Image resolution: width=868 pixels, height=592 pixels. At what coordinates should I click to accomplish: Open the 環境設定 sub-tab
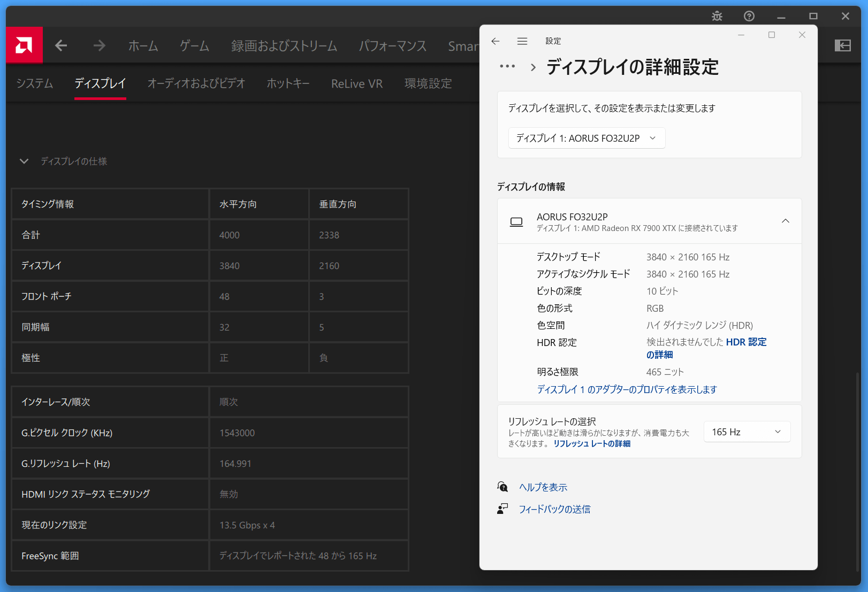(428, 83)
